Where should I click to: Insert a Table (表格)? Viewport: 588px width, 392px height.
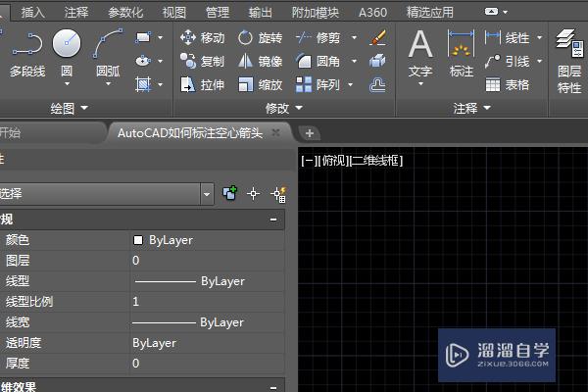(507, 85)
